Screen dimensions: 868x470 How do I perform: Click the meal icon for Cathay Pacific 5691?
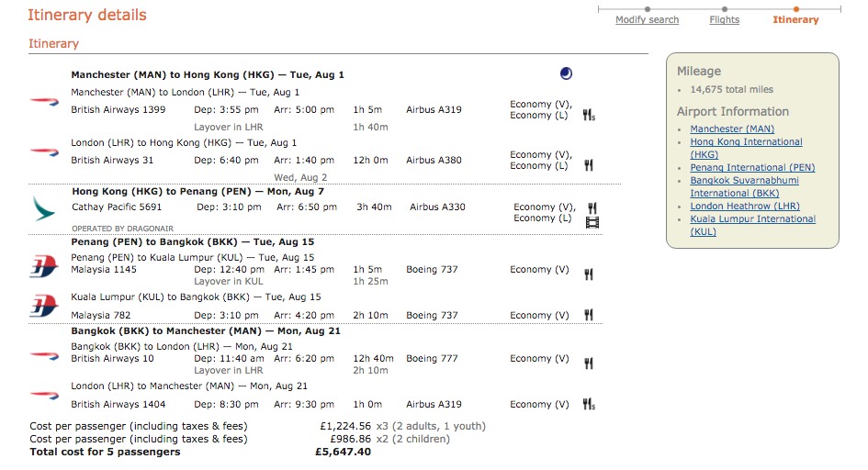pyautogui.click(x=592, y=207)
